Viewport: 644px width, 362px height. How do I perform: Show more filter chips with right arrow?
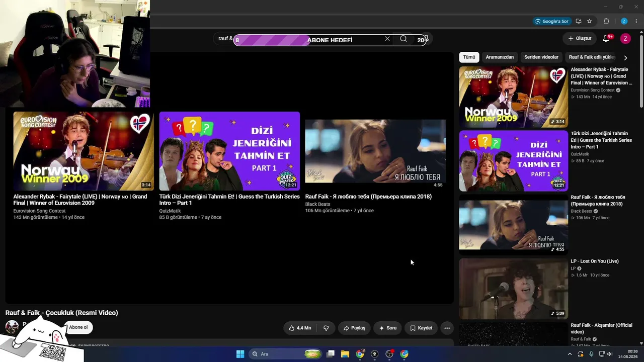tap(625, 58)
